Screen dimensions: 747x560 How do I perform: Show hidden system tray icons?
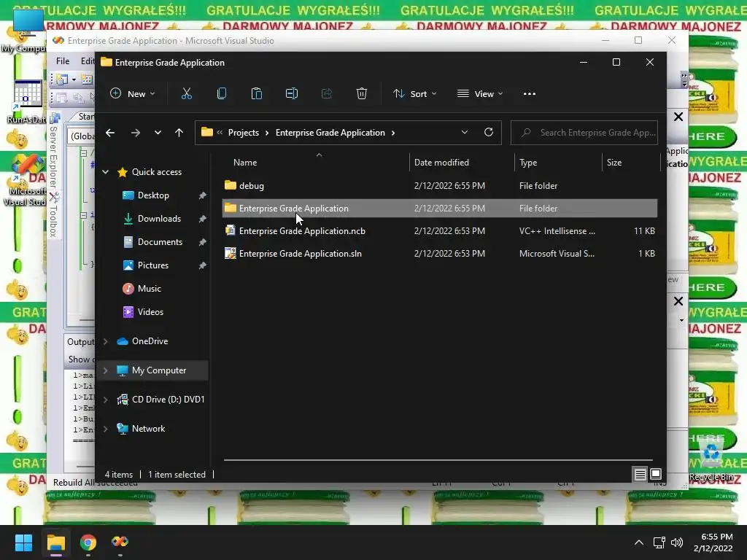coord(639,542)
